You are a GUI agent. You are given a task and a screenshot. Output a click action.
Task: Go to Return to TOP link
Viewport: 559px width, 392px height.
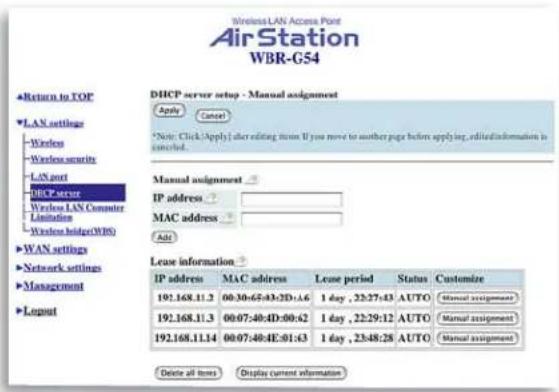point(56,97)
